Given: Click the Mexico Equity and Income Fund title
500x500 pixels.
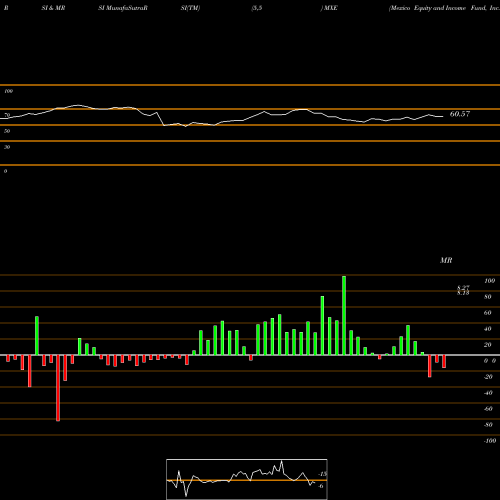Looking at the screenshot, I should point(444,8).
